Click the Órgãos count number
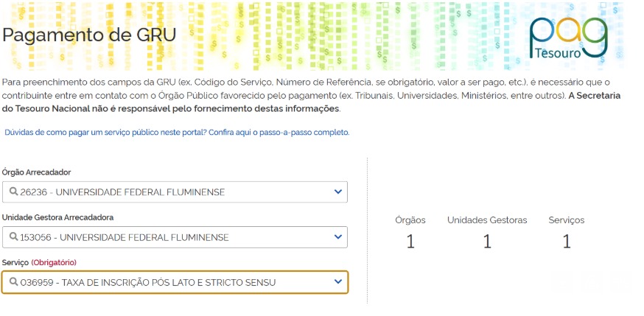This screenshot has height=316, width=644. [410, 242]
